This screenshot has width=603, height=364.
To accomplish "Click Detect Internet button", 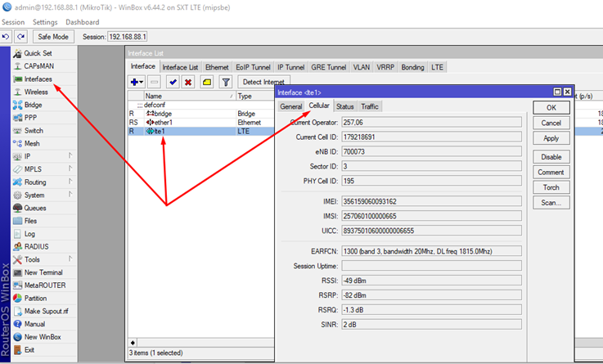I will pyautogui.click(x=263, y=82).
